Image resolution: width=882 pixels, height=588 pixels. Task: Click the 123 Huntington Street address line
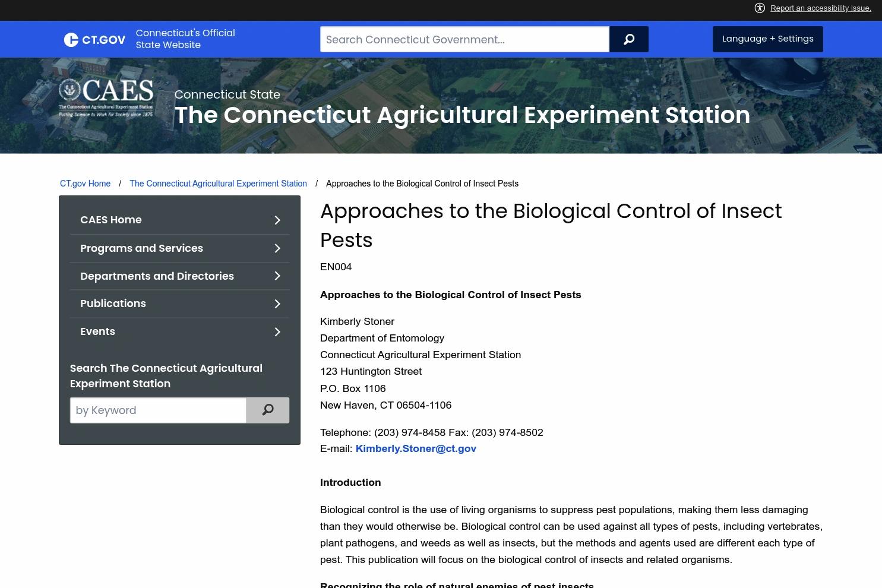[x=371, y=371]
